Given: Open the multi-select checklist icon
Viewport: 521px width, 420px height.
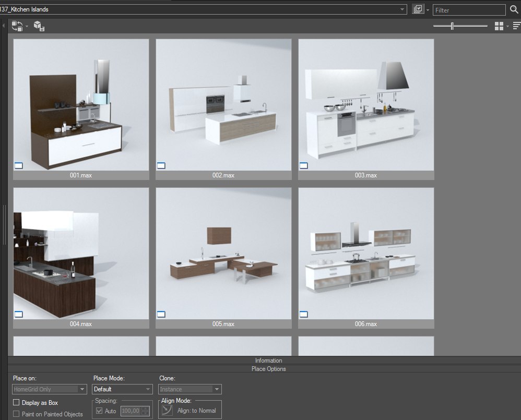Looking at the screenshot, I should [418, 9].
